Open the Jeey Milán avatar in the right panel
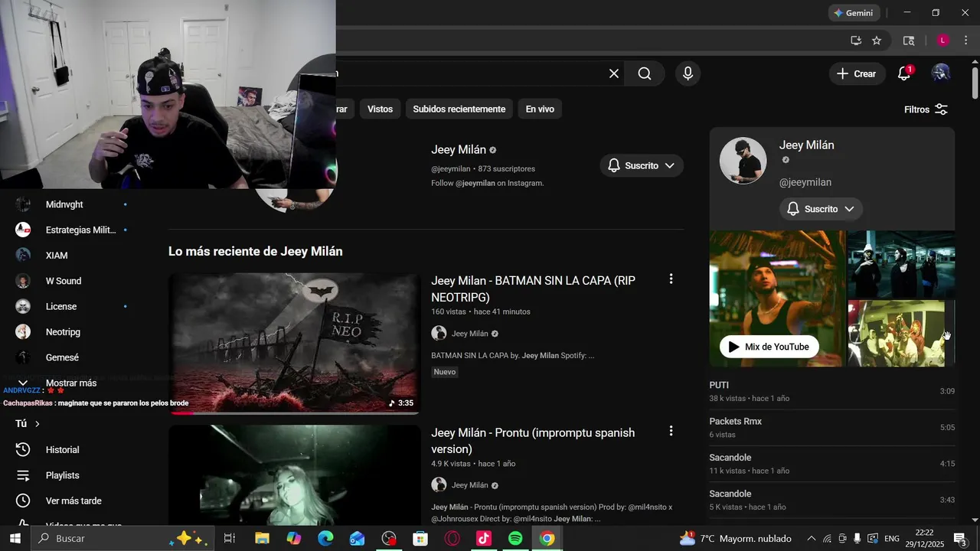 pos(743,161)
